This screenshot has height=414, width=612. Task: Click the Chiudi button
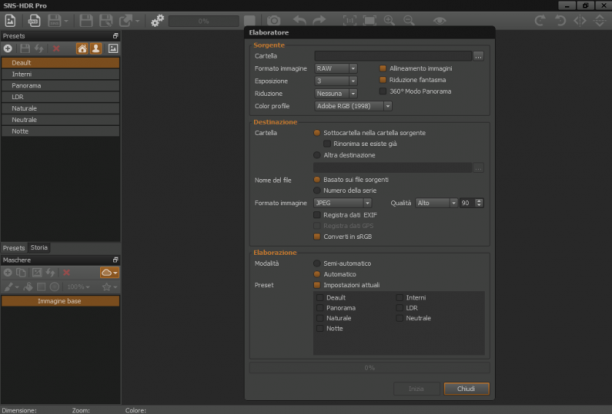point(466,389)
